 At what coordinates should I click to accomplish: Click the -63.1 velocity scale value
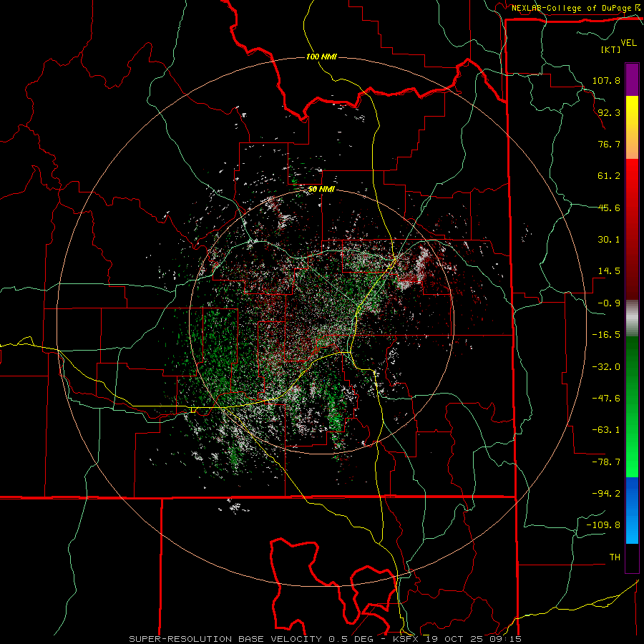tap(606, 430)
